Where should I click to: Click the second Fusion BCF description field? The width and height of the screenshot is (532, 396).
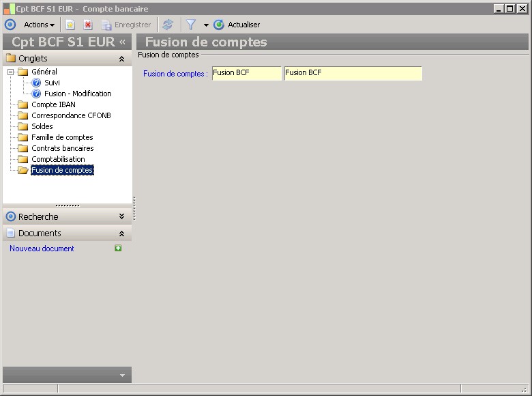[x=353, y=73]
